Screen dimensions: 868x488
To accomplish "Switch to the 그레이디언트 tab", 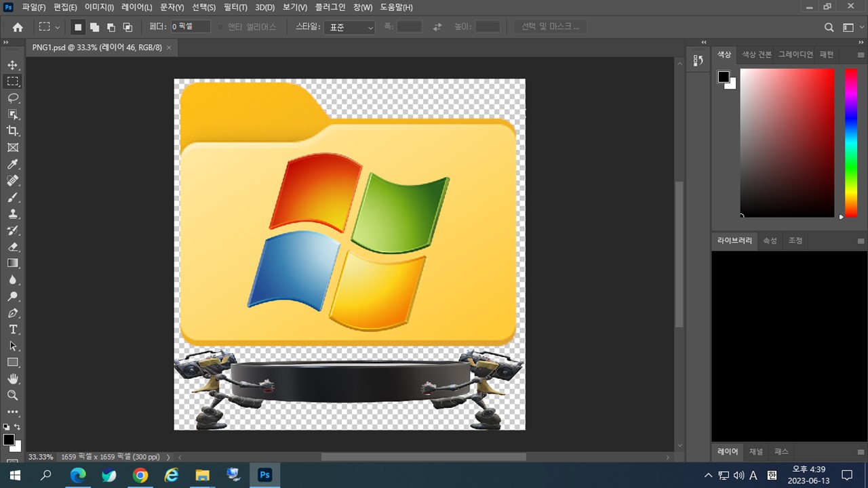I will coord(795,55).
